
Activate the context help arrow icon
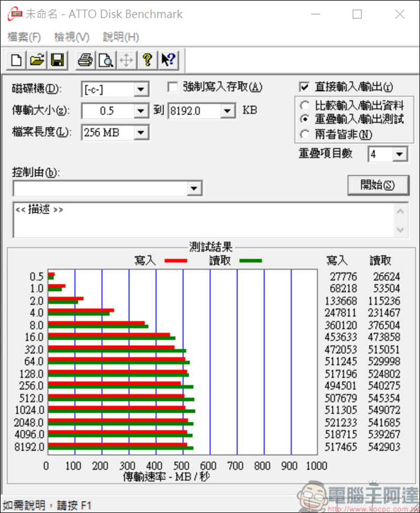[x=168, y=60]
